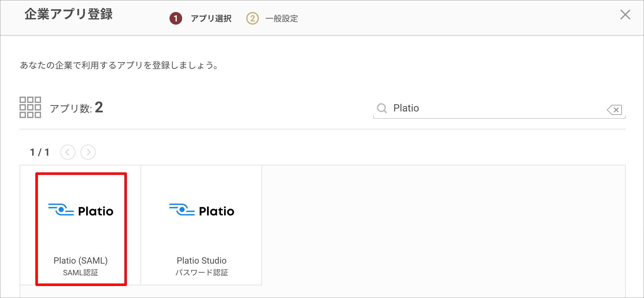This screenshot has width=644, height=298.
Task: Go to next page arrow
Action: point(88,152)
